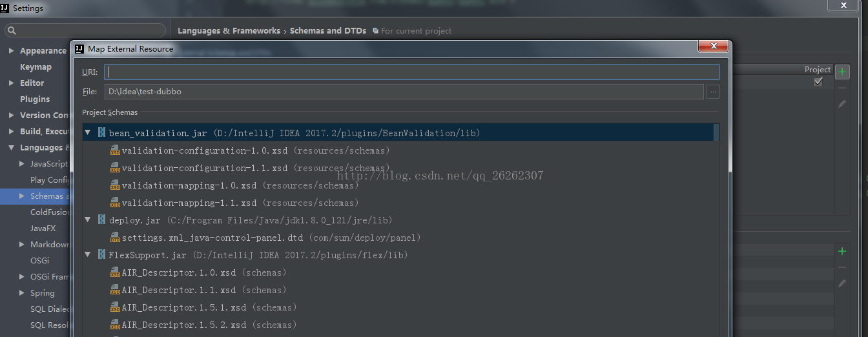
Task: Select SQL Dialects in the settings tree
Action: coord(50,309)
